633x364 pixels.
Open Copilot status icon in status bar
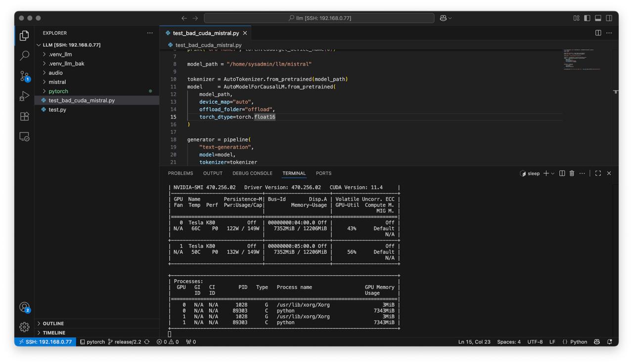pos(597,342)
